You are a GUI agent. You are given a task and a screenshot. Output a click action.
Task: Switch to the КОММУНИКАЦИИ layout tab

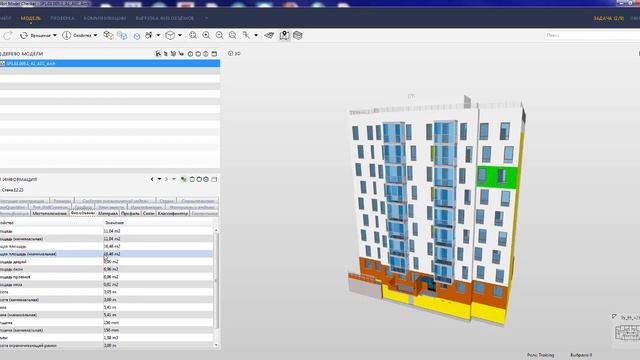click(105, 18)
